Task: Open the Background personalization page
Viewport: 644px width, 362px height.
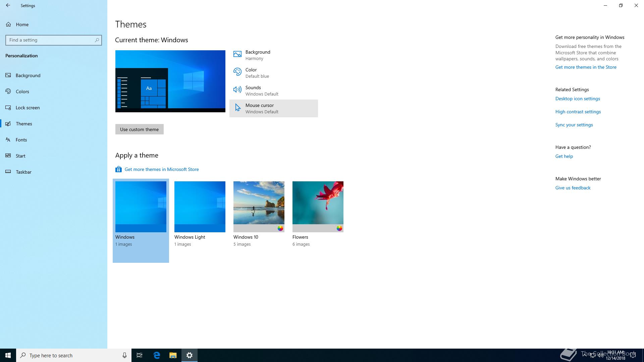Action: pos(54,75)
